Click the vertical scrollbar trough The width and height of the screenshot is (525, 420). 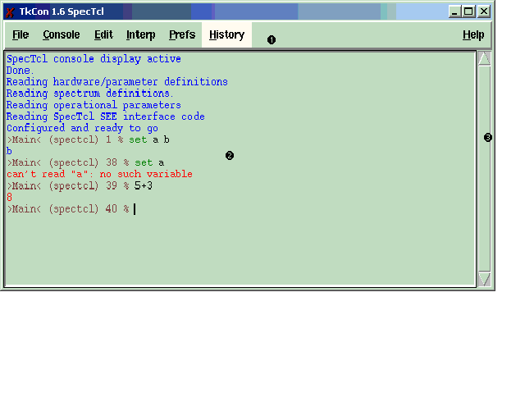point(484,168)
